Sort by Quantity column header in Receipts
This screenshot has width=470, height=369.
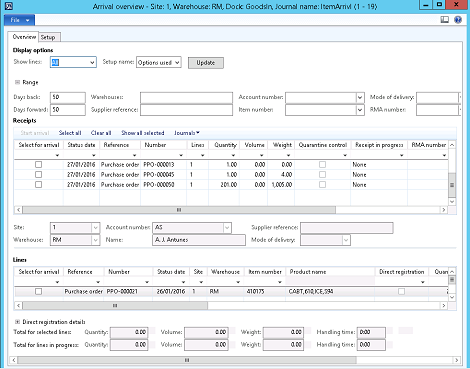coord(225,145)
